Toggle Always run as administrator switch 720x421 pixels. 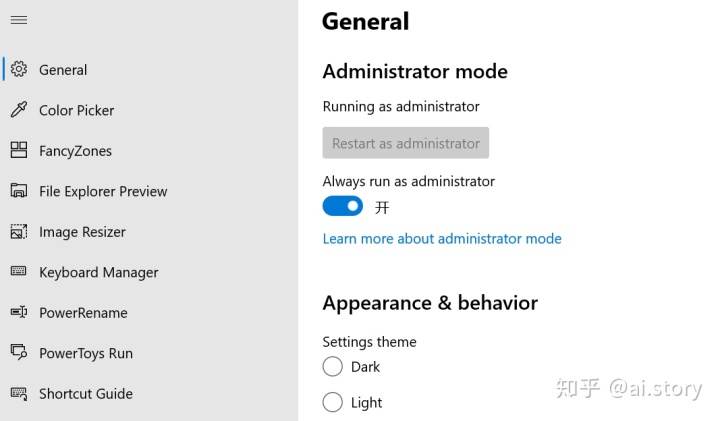pos(343,206)
